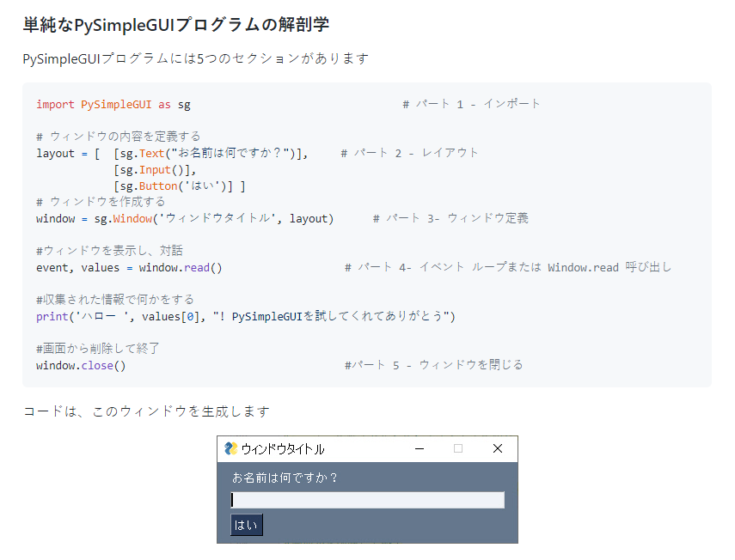
Task: Click the sg.Button('はい') code line
Action: [x=180, y=186]
